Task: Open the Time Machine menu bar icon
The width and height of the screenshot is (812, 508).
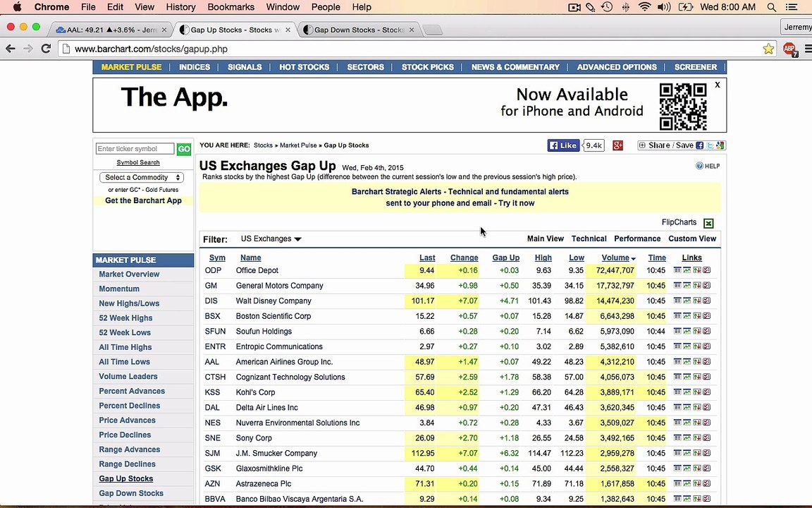Action: click(x=607, y=7)
